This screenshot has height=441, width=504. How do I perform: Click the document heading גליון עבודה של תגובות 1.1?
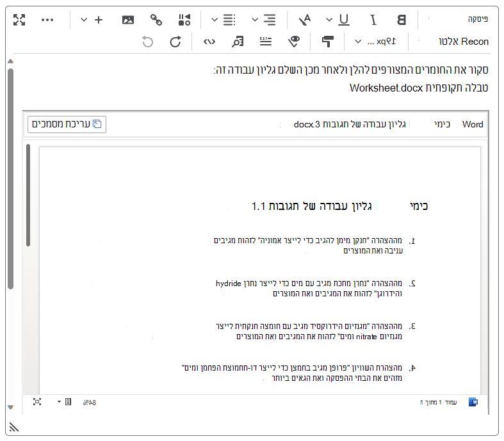(x=311, y=206)
